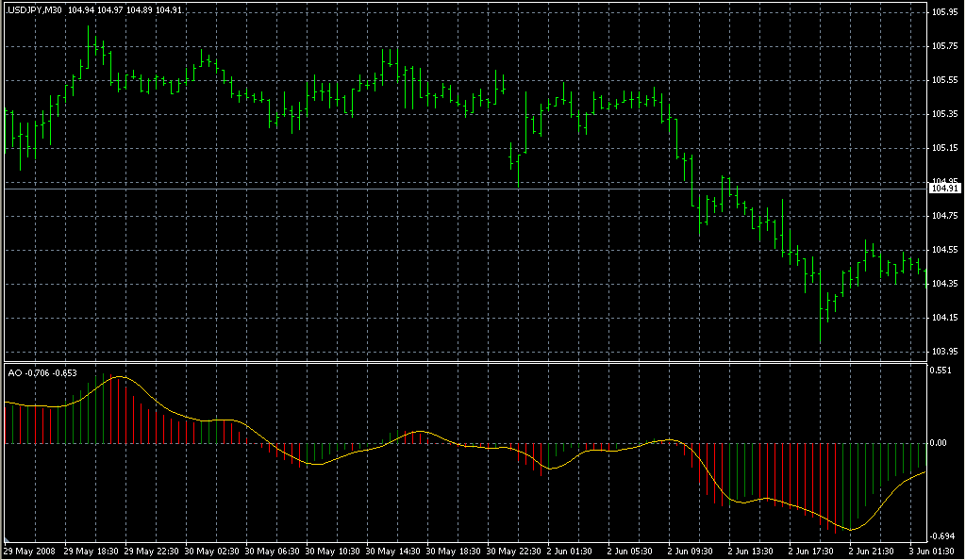This screenshot has width=966, height=560.
Task: Select the AO indicator values label
Action: (x=43, y=372)
